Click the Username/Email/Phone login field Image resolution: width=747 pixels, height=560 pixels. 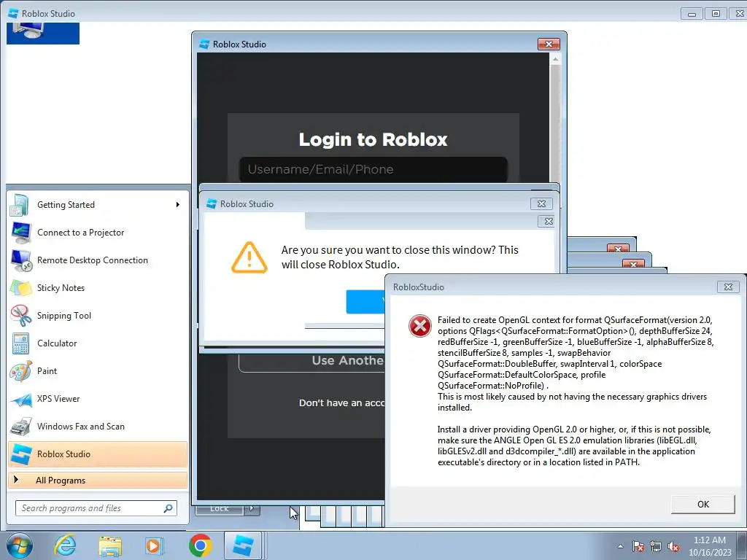coord(373,169)
